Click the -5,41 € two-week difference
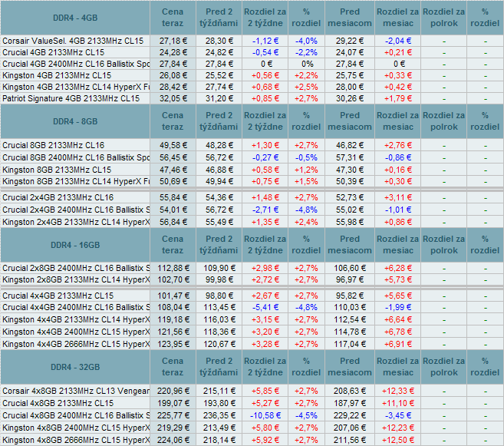Image resolution: width=504 pixels, height=446 pixels. coord(265,307)
